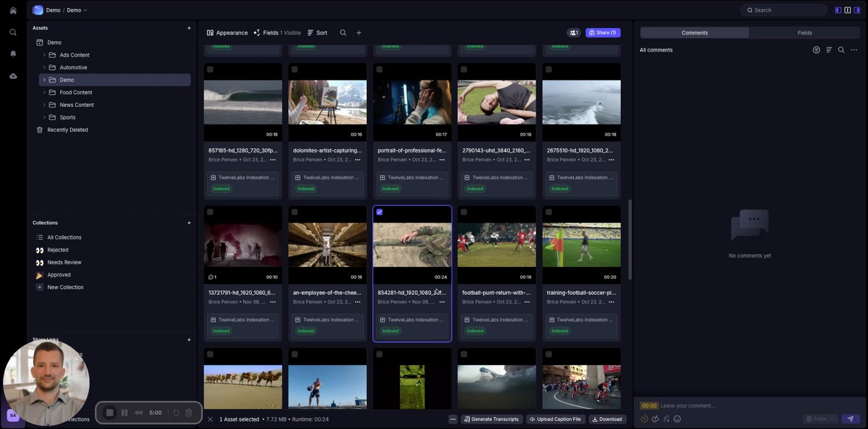Toggle the left sidebar layout icon

[838, 10]
